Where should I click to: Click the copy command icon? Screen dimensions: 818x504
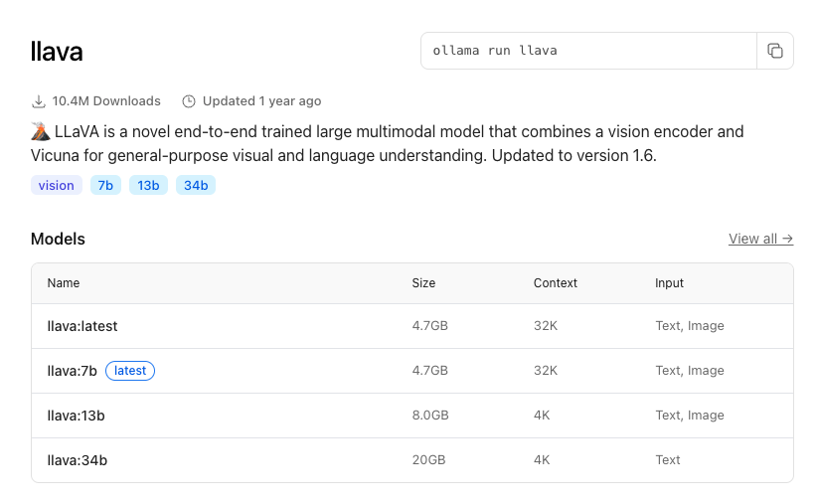click(775, 51)
